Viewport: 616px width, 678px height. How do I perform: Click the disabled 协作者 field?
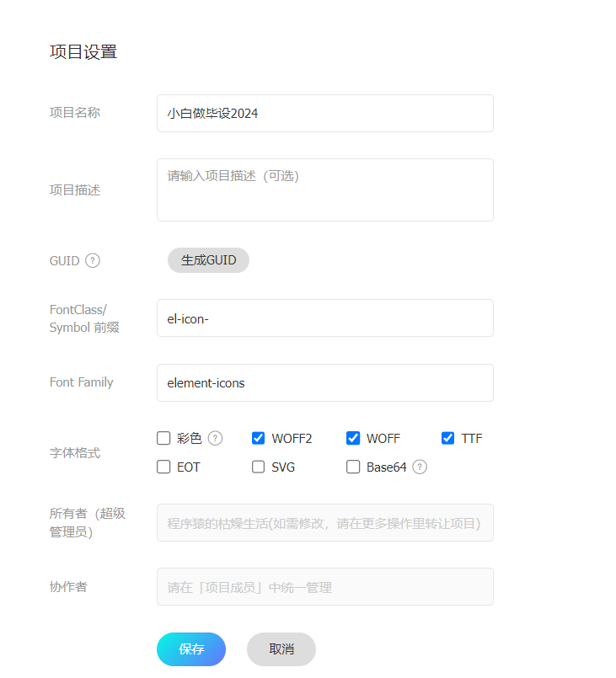[x=325, y=587]
